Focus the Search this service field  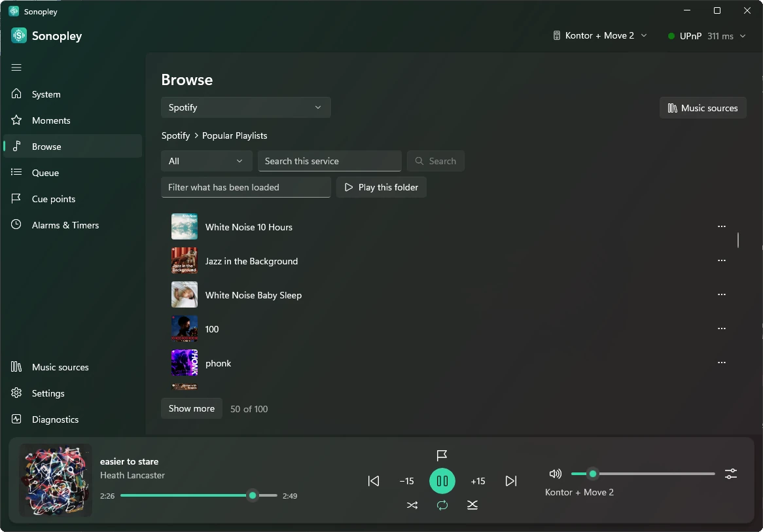pos(329,161)
